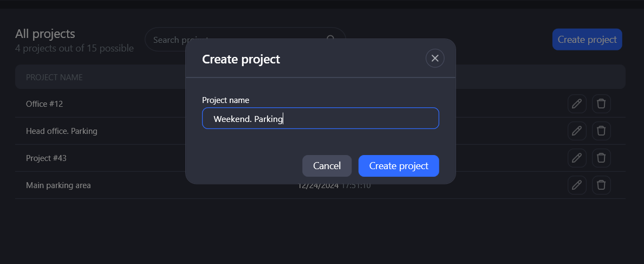The height and width of the screenshot is (264, 644).
Task: Select the Office #12 row name
Action: click(44, 104)
